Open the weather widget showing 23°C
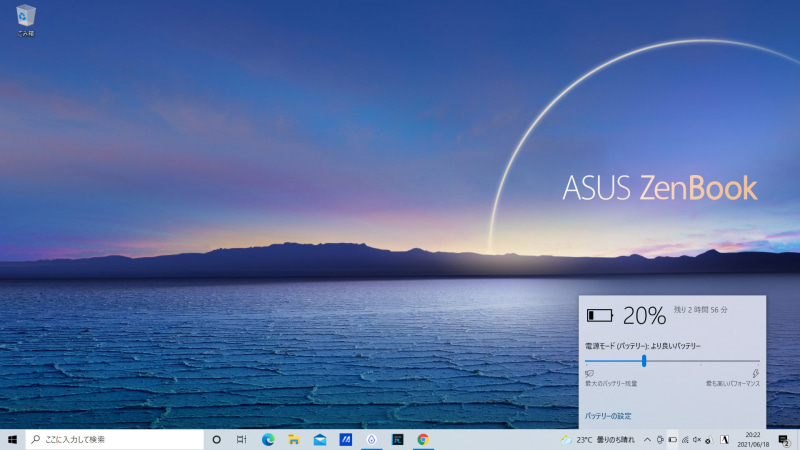Image resolution: width=800 pixels, height=450 pixels. click(597, 439)
